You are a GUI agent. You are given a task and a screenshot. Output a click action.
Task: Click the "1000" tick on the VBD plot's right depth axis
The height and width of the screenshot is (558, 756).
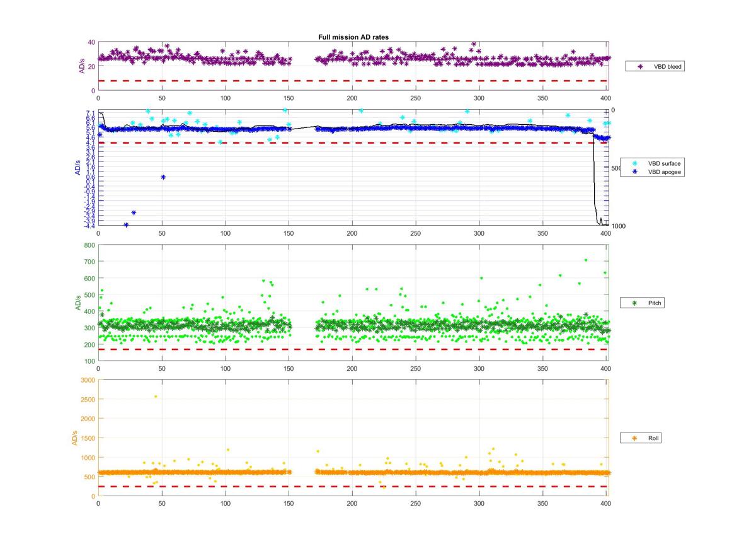pos(618,226)
